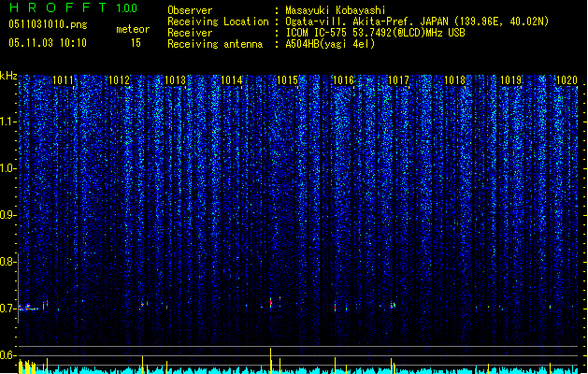Image resolution: width=588 pixels, height=374 pixels.
Task: Click the HROFFT 1.0.0 title text
Action: pos(73,7)
